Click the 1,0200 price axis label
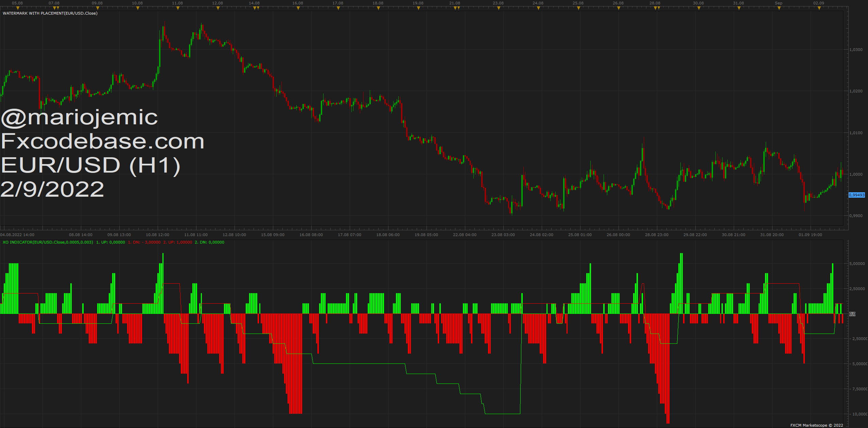 coord(856,91)
